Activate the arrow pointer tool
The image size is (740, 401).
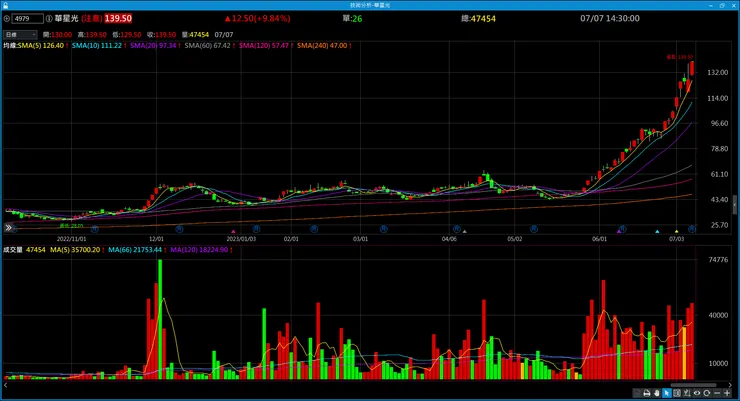tap(666, 393)
